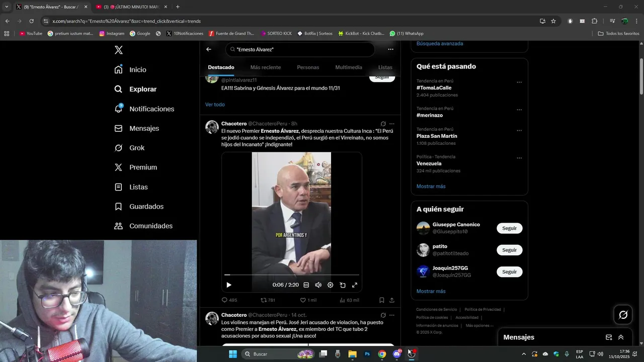Image resolution: width=644 pixels, height=362 pixels.
Task: Show more accounts under A quién seguir
Action: point(431,292)
